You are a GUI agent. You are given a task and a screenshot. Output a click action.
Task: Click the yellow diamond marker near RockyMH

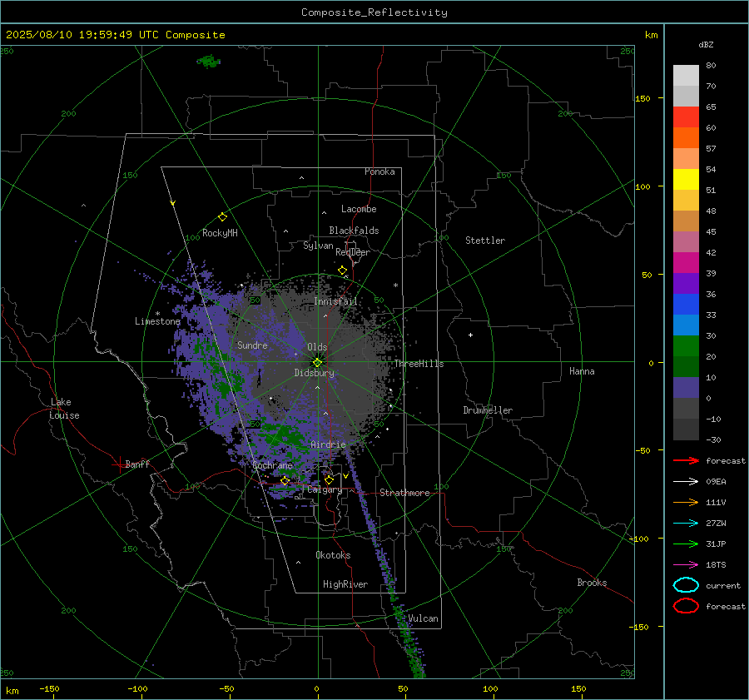[222, 217]
